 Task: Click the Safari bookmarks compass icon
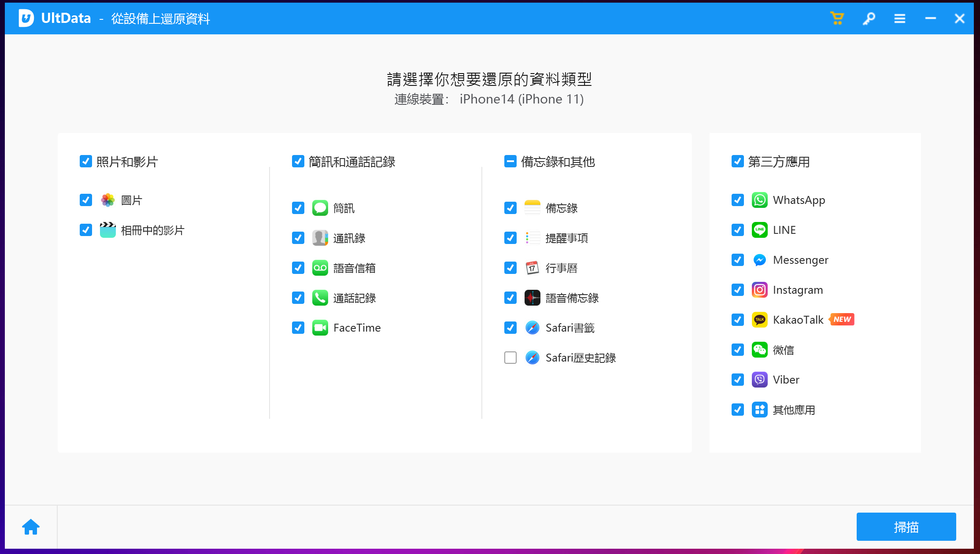tap(533, 328)
